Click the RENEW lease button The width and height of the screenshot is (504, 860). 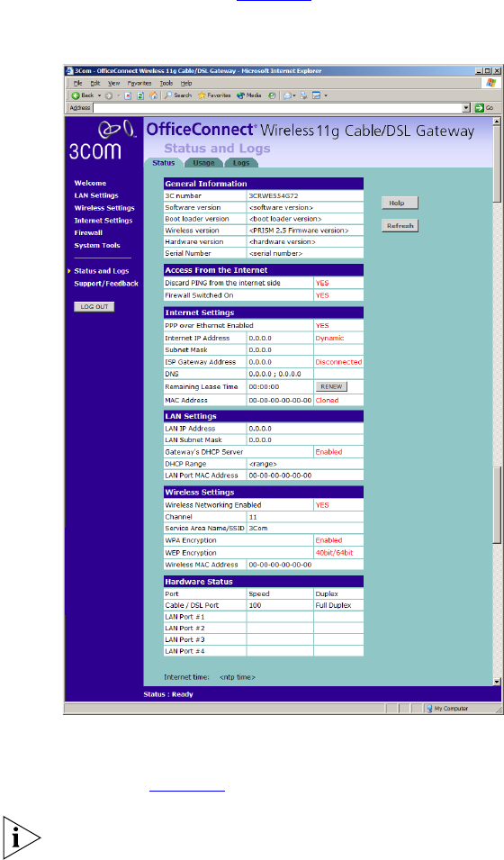331,386
